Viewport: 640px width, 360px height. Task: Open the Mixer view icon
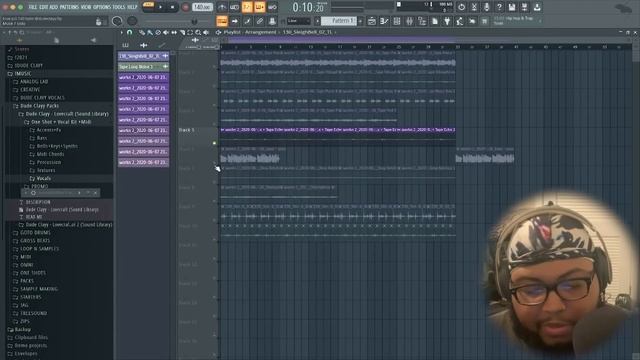coord(409,21)
